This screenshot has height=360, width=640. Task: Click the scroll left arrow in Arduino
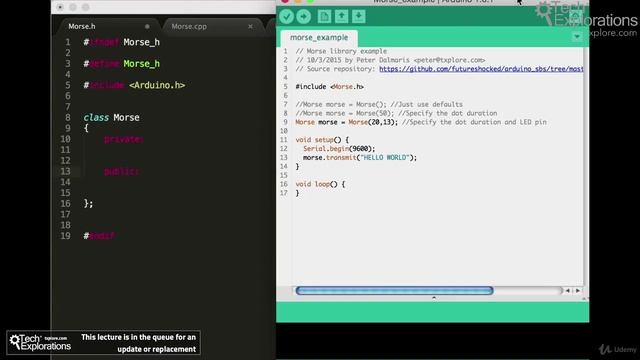567,291
